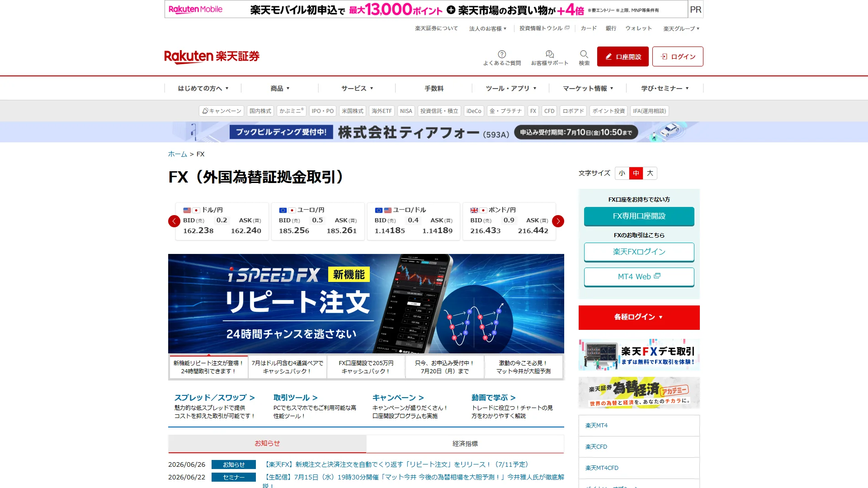Image resolution: width=868 pixels, height=488 pixels.
Task: Open the ユーロ/ドル rate card
Action: [x=414, y=221]
